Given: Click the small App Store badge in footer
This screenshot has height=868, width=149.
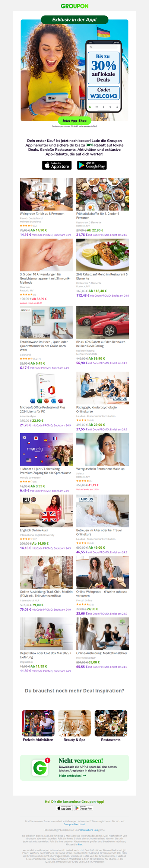Looking at the screenshot, I should point(64,808).
